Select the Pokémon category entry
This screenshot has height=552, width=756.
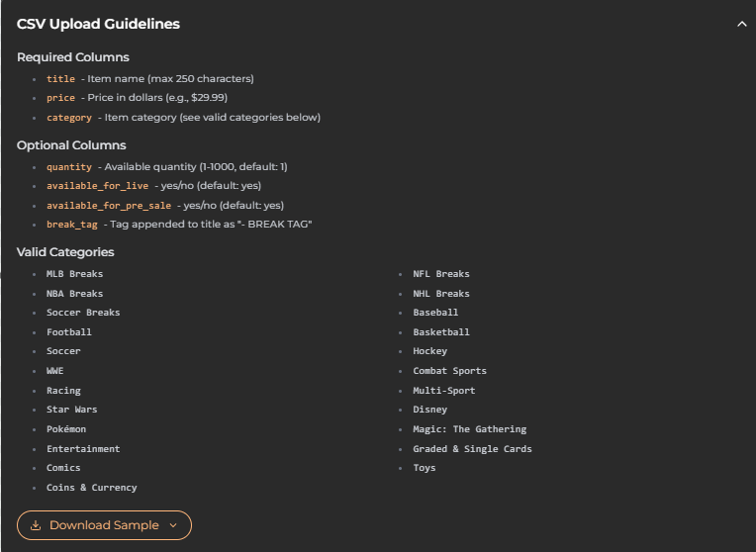coord(66,429)
